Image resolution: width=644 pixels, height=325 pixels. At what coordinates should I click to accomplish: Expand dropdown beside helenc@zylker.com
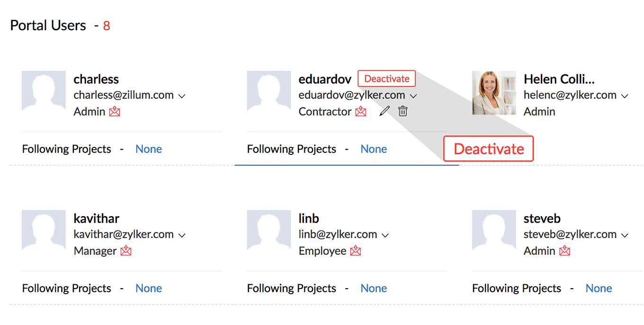624,96
